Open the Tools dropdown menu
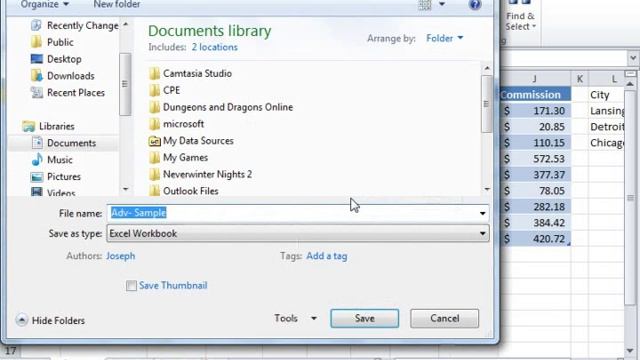Screen dimensions: 640x360 (295, 318)
